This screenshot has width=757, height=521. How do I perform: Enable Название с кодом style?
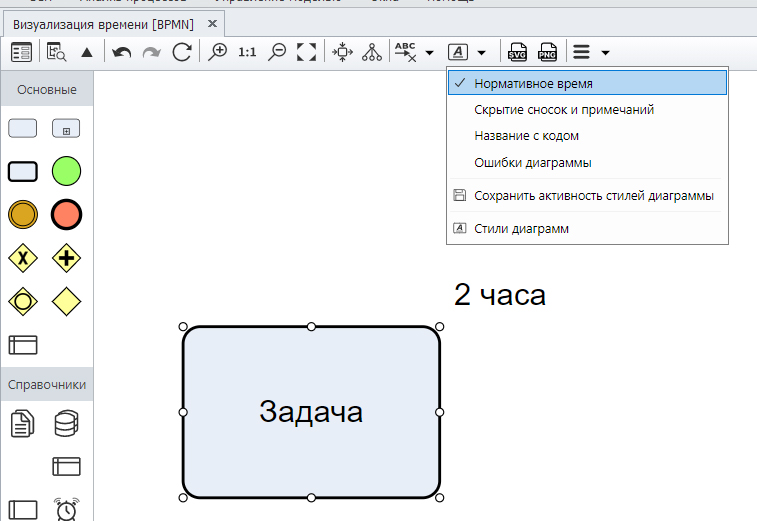(x=526, y=135)
